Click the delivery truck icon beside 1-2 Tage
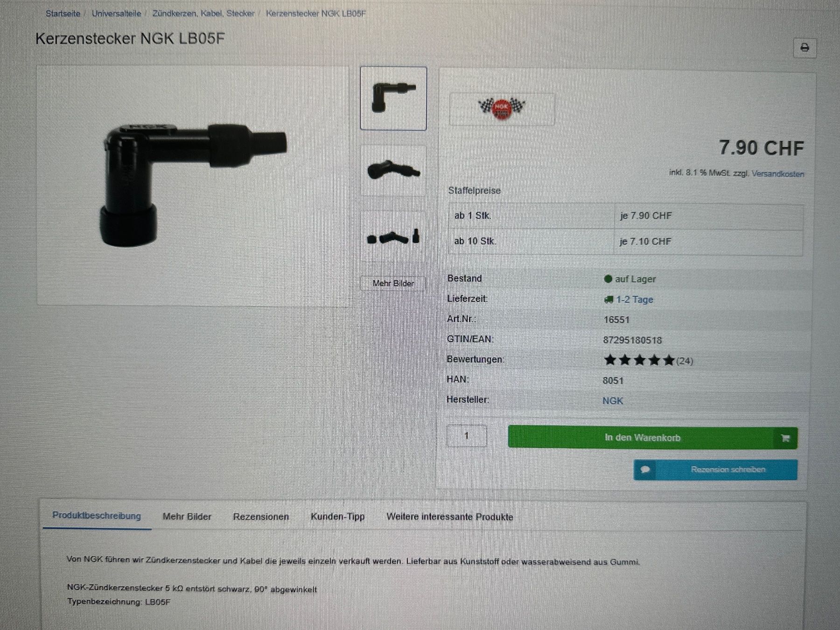 coord(608,300)
